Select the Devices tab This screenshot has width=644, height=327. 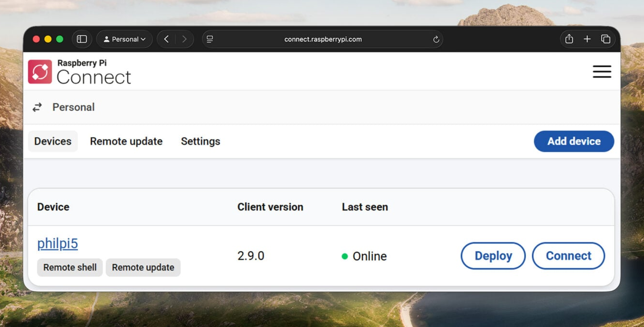[53, 141]
